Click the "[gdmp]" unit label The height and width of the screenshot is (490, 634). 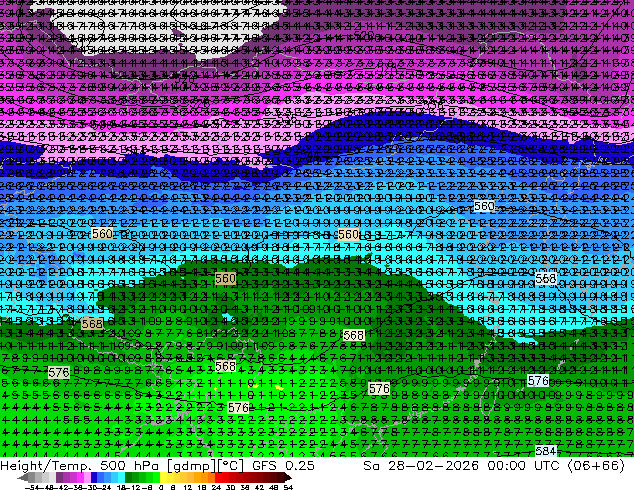(x=192, y=466)
